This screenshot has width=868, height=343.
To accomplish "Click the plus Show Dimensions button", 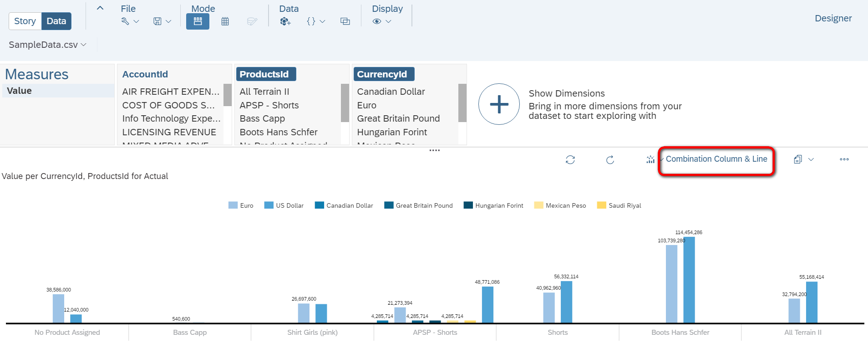I will 499,104.
